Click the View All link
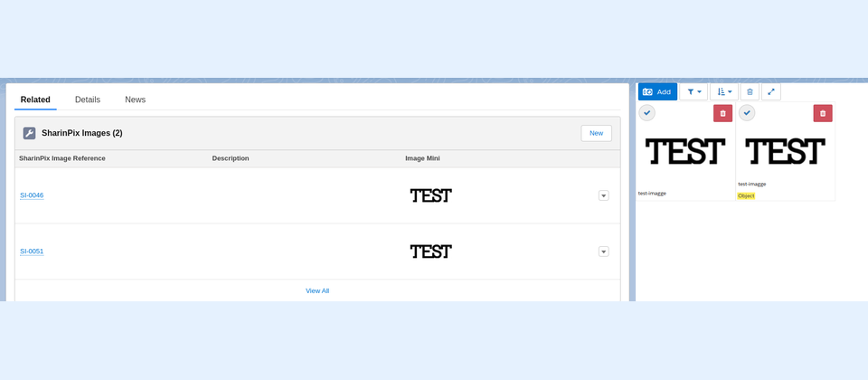Screen dimensions: 868x380 pyautogui.click(x=317, y=290)
